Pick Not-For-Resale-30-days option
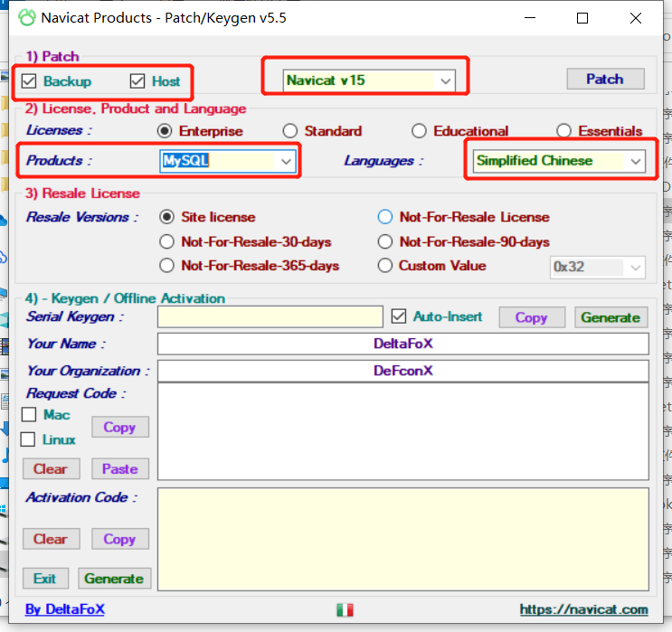 [x=166, y=241]
